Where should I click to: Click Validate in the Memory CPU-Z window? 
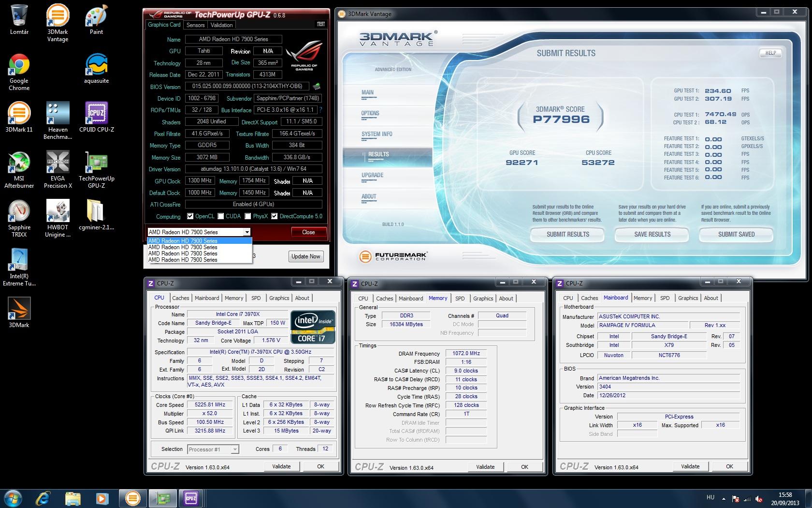(x=485, y=467)
